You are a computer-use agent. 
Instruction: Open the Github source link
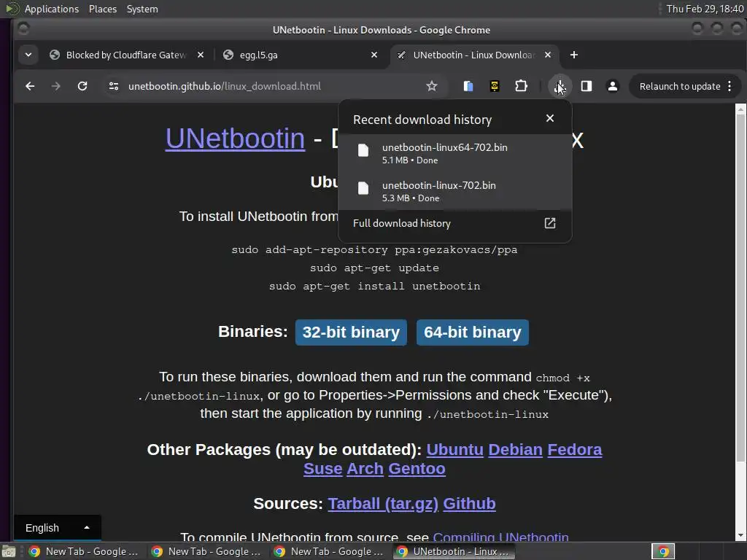[469, 504]
